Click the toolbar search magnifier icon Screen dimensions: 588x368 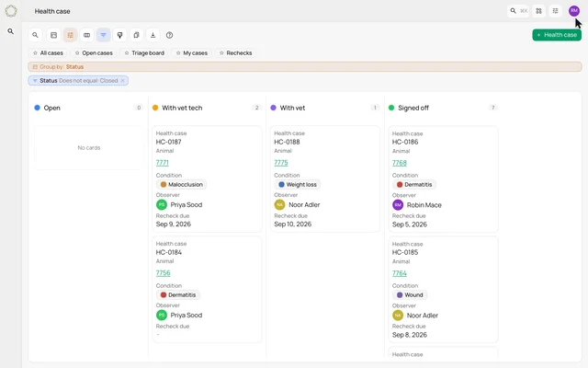click(x=35, y=35)
